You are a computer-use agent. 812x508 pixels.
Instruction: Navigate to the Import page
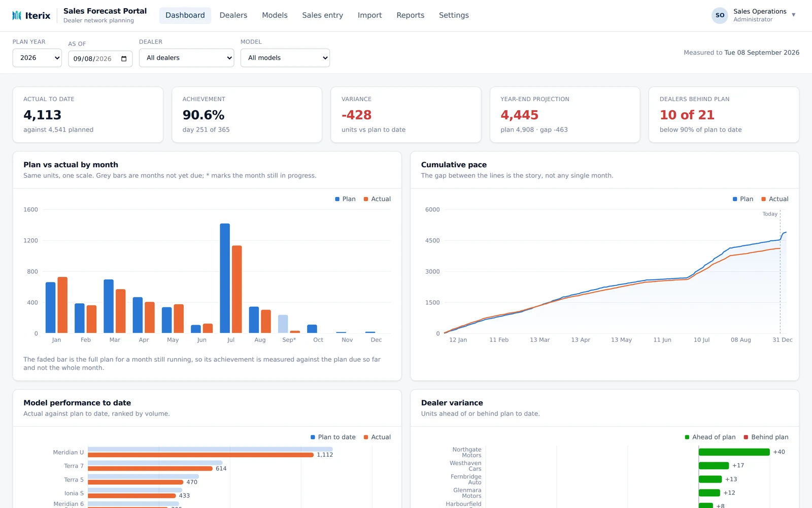click(369, 15)
